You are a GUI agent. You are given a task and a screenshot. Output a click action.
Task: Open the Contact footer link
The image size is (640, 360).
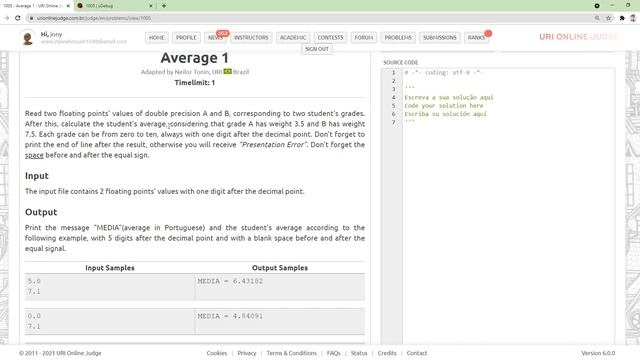(x=417, y=353)
